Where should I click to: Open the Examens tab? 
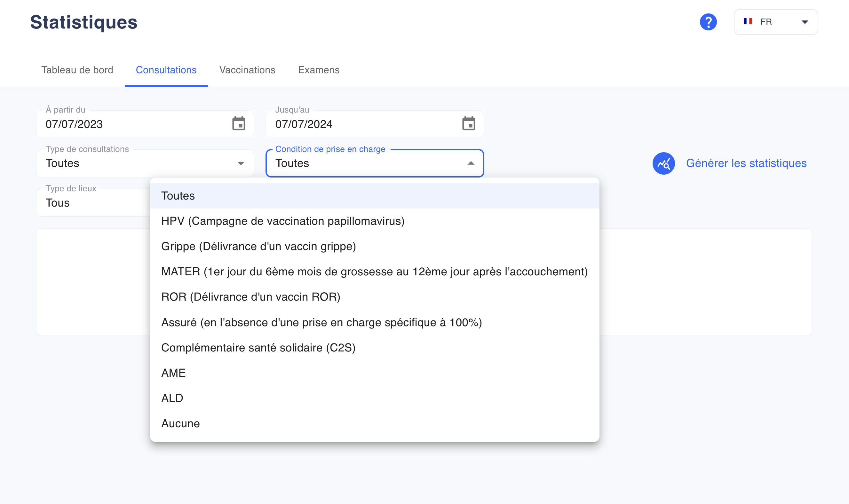(x=319, y=70)
